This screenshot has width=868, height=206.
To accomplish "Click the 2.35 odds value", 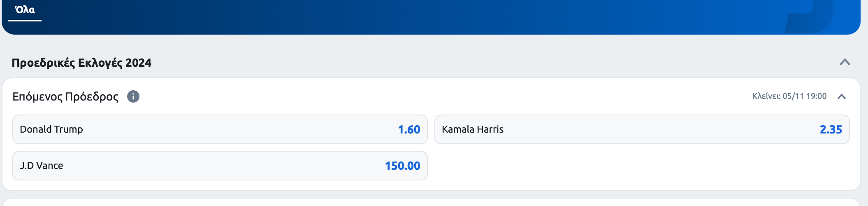I will (x=831, y=129).
